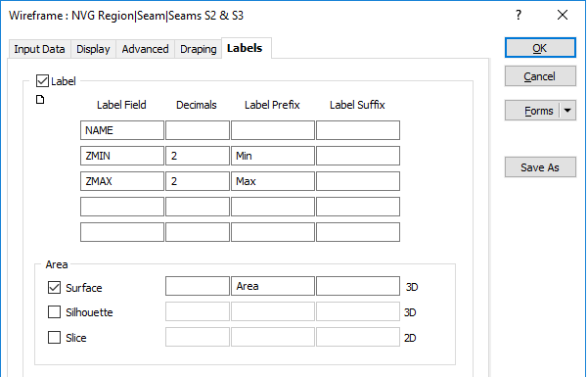Screen dimensions: 588x377
Task: Close the Wireframe dialog window
Action: pyautogui.click(x=563, y=15)
